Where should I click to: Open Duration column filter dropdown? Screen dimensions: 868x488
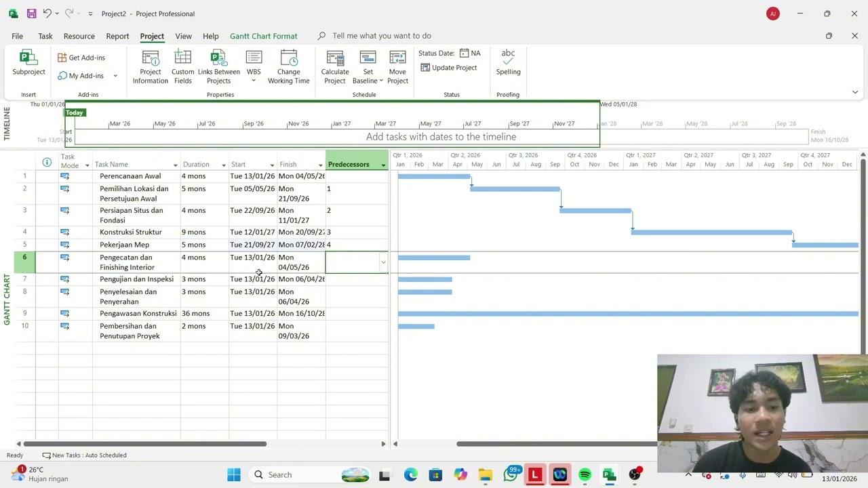[223, 165]
